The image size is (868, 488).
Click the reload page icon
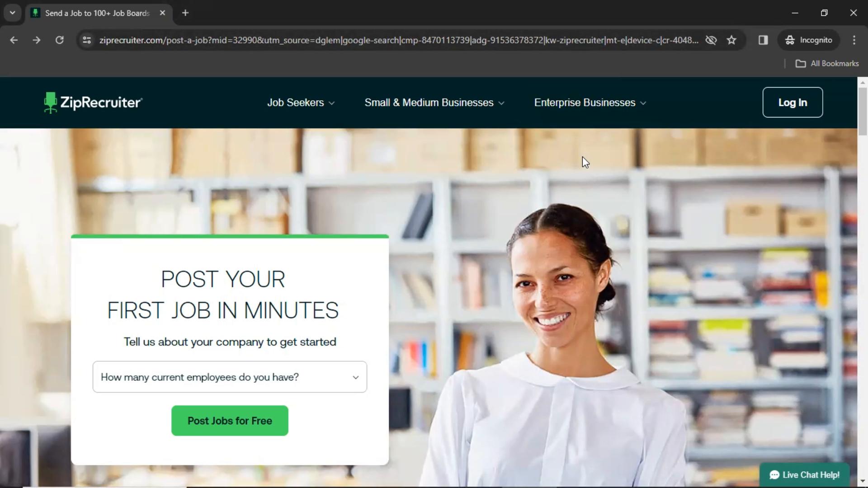[59, 40]
